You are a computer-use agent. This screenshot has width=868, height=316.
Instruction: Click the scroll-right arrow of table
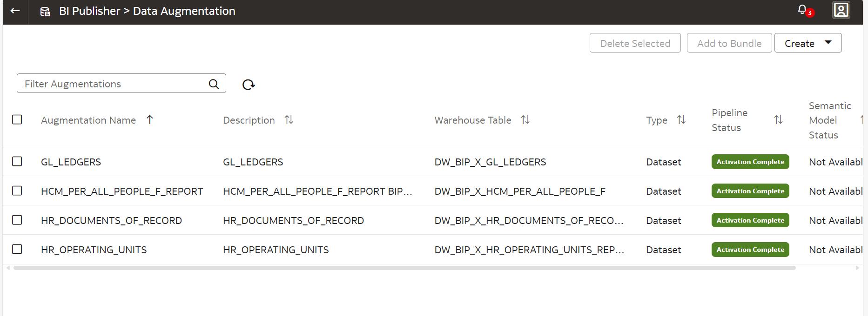[857, 268]
